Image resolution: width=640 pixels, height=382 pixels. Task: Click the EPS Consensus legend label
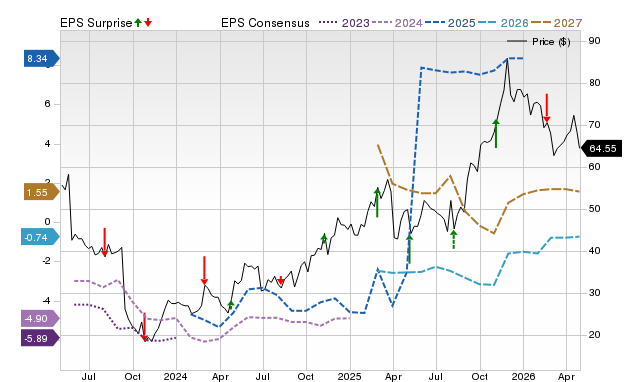click(x=265, y=23)
